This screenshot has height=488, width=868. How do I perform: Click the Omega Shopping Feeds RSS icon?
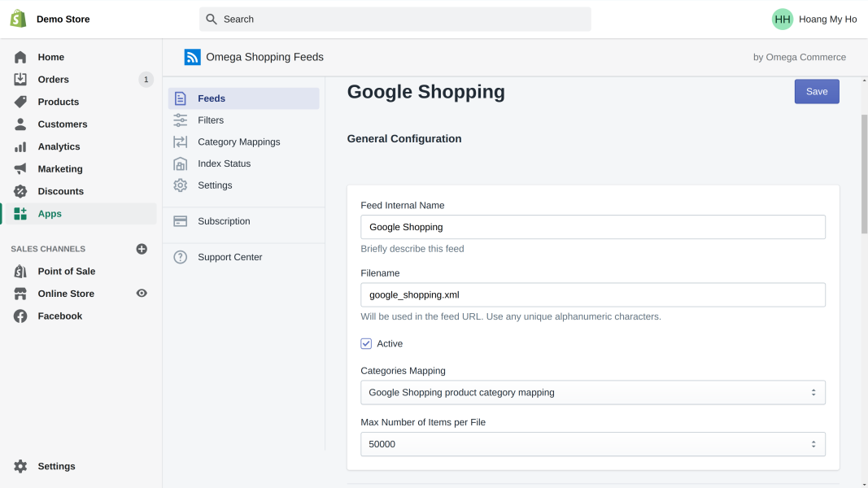coord(192,57)
